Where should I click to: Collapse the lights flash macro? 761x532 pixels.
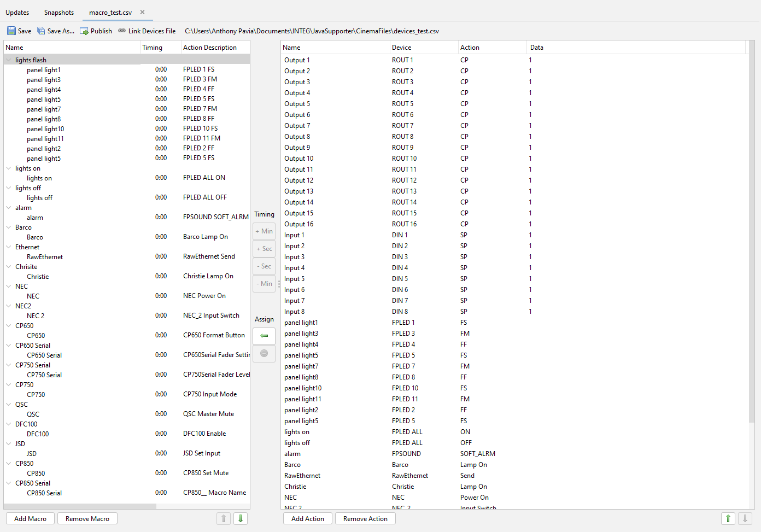pyautogui.click(x=9, y=60)
